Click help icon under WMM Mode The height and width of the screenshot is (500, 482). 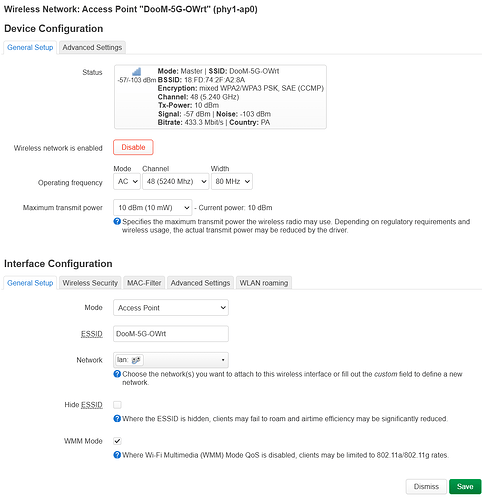117,455
